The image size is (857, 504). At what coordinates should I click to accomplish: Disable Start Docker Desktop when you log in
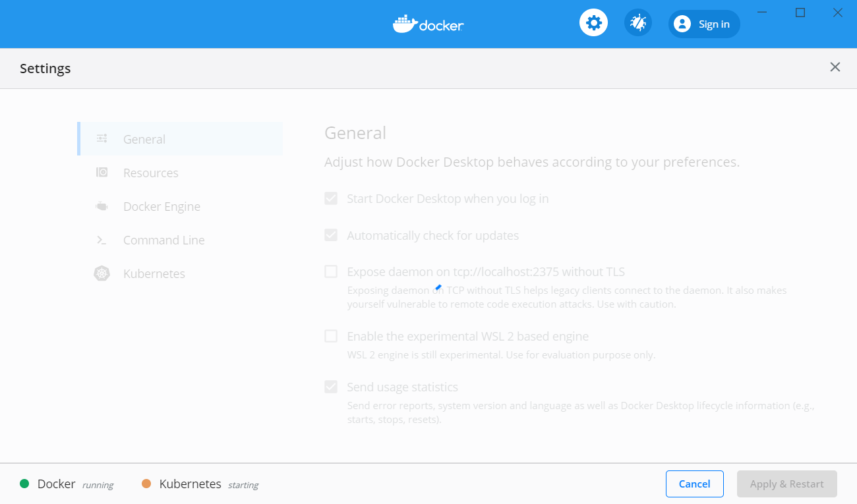(331, 198)
